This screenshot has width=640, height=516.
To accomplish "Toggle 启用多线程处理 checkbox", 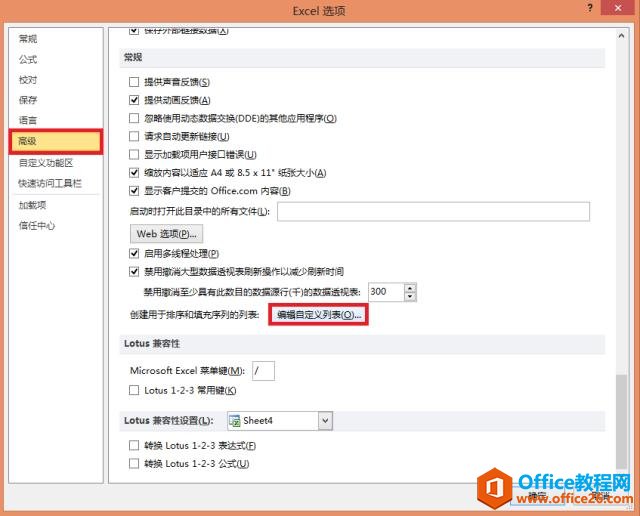I will coord(134,254).
